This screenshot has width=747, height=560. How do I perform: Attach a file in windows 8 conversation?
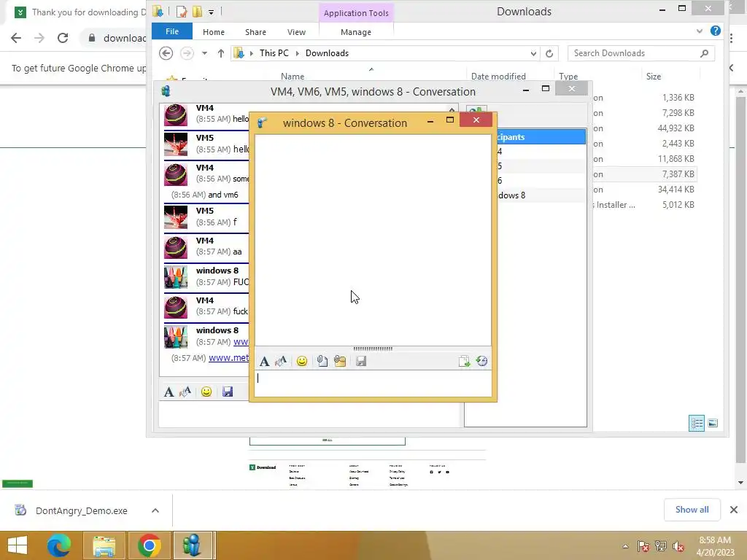[322, 362]
